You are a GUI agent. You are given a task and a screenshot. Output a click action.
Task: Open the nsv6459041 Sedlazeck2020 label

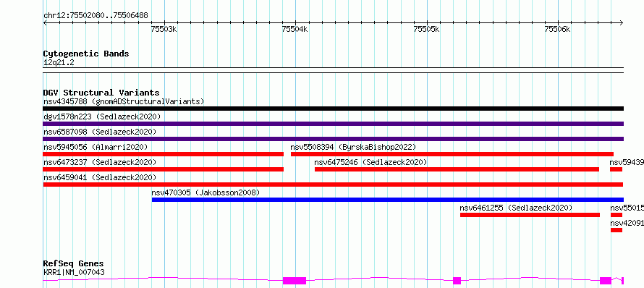pyautogui.click(x=100, y=177)
